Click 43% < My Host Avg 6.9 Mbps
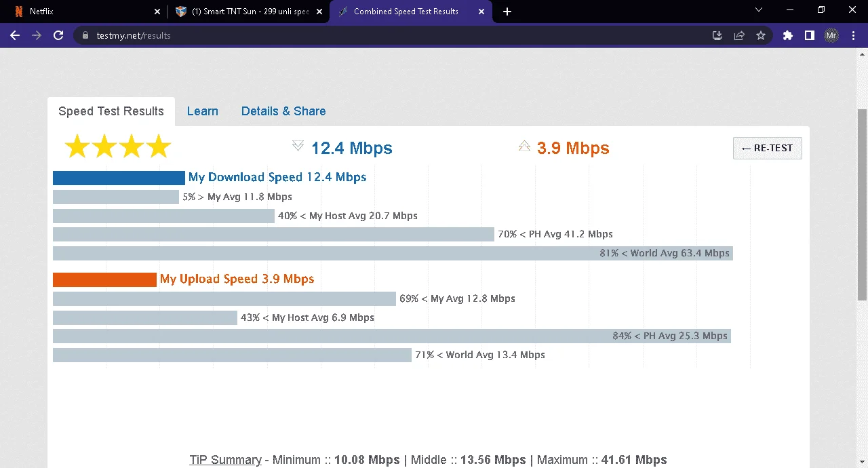Screen dimensions: 868x468 pyautogui.click(x=307, y=317)
